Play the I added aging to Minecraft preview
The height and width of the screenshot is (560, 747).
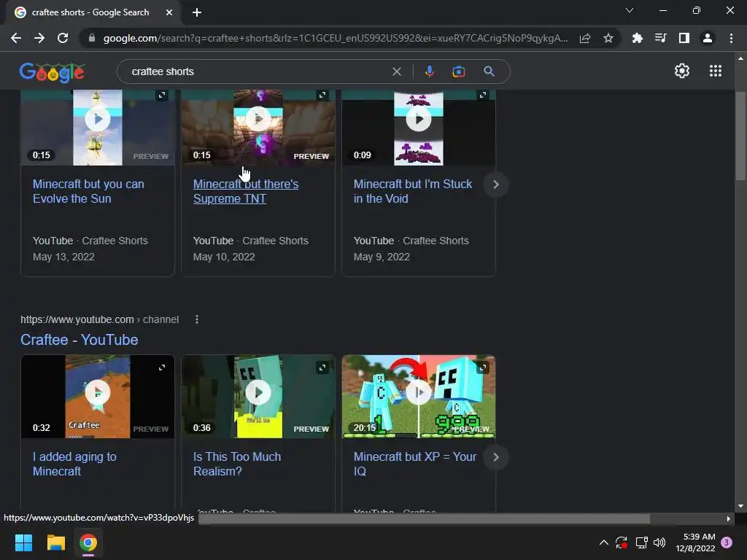point(98,392)
